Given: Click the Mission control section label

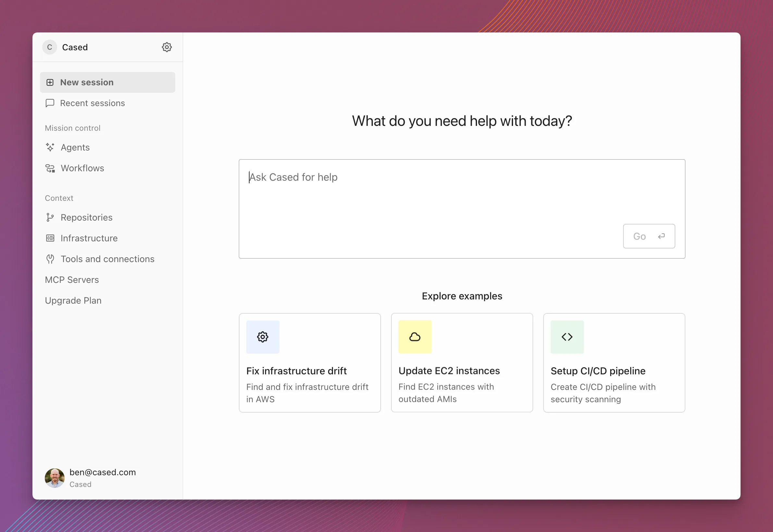Looking at the screenshot, I should [73, 128].
